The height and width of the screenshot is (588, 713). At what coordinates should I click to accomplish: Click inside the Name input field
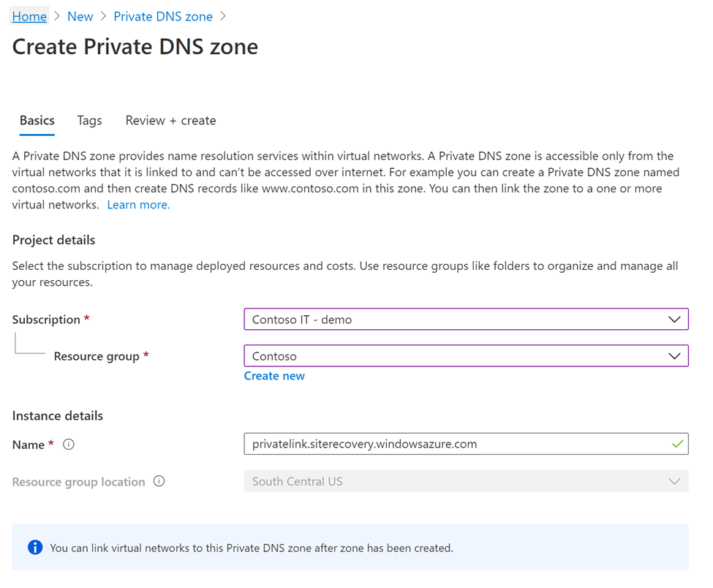coord(439,444)
